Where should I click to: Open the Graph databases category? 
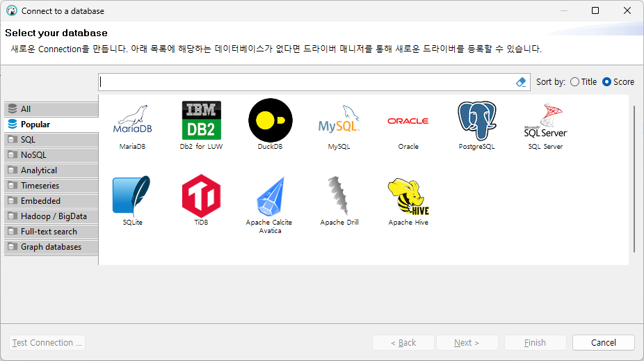coord(51,247)
